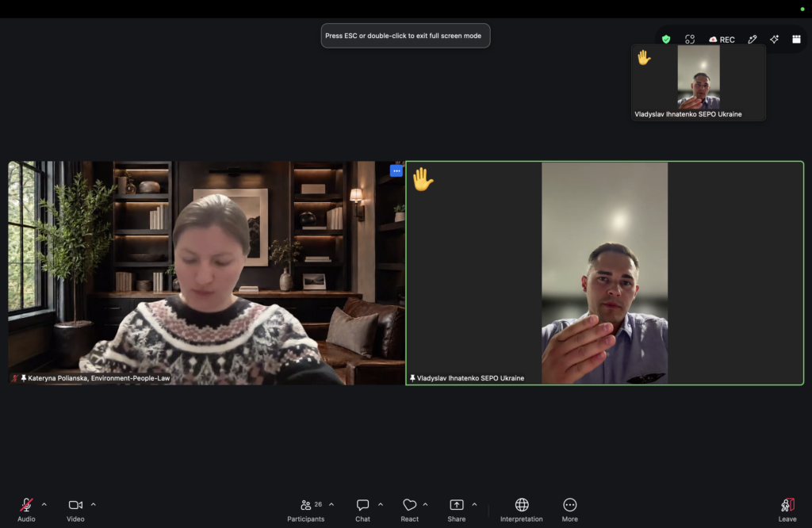Click the "Press ESC or double-click" full screen notice
Viewport: 812px width, 528px height.
tap(405, 36)
